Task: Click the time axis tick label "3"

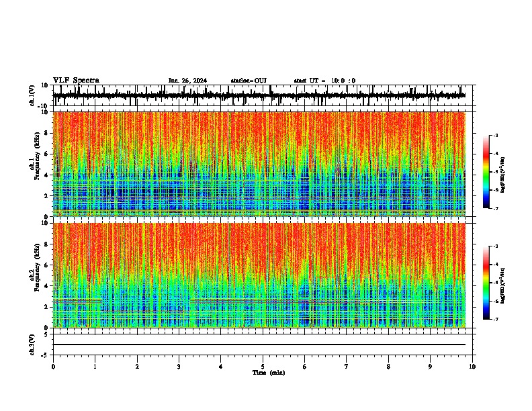Action: pos(179,367)
